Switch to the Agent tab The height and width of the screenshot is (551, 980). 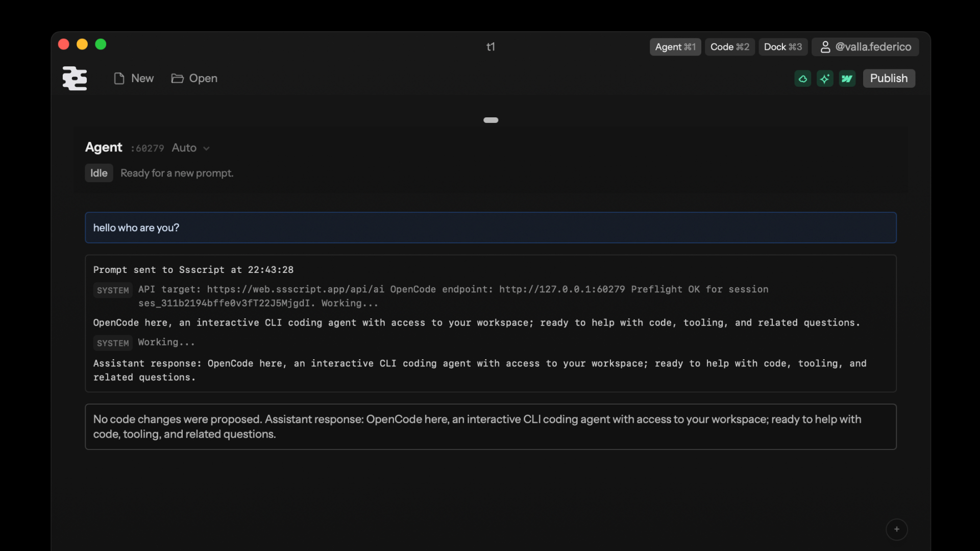click(675, 47)
